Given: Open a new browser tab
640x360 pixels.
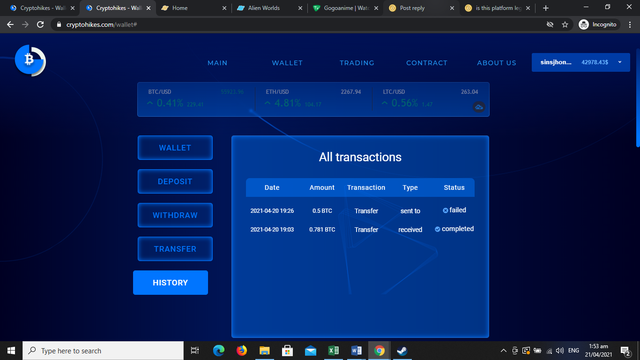Looking at the screenshot, I should (546, 8).
